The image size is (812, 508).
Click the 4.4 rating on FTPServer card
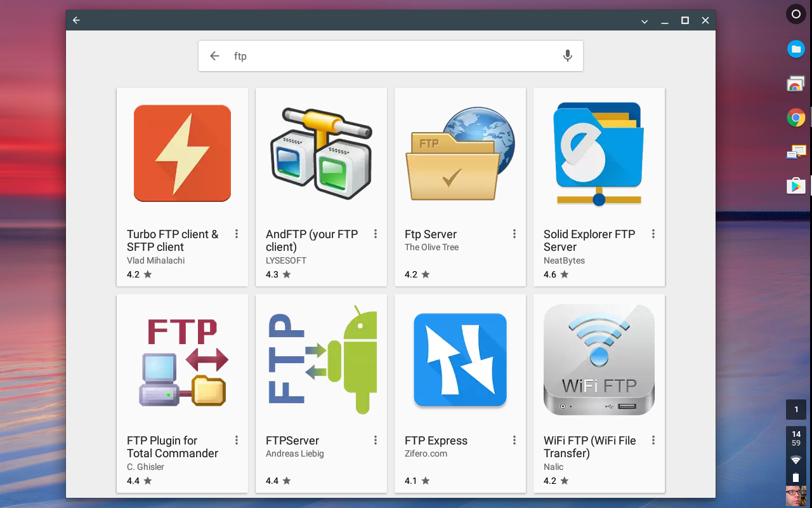(278, 481)
